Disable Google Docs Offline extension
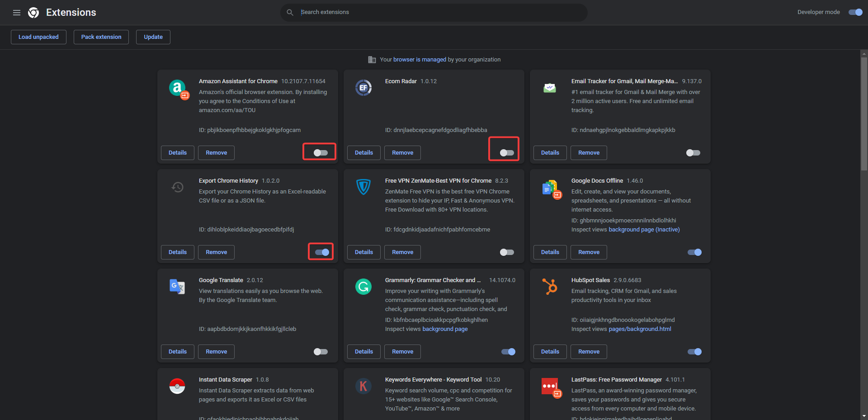 coord(694,252)
